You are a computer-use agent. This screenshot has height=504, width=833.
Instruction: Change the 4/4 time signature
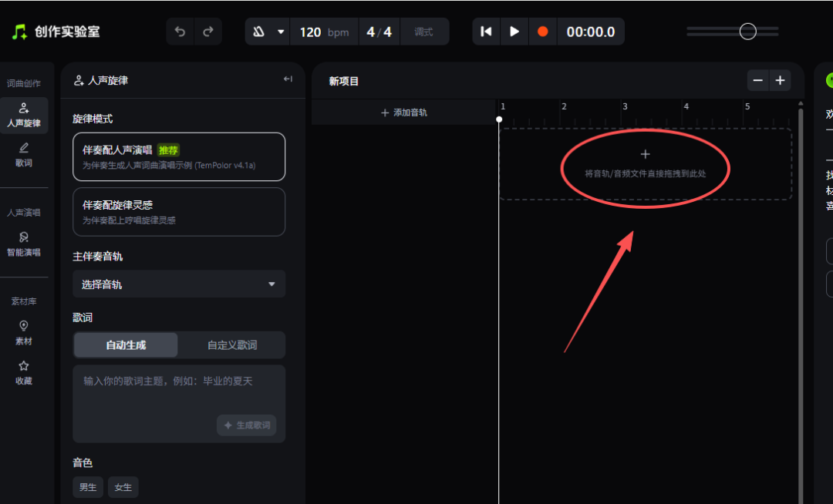tap(379, 32)
